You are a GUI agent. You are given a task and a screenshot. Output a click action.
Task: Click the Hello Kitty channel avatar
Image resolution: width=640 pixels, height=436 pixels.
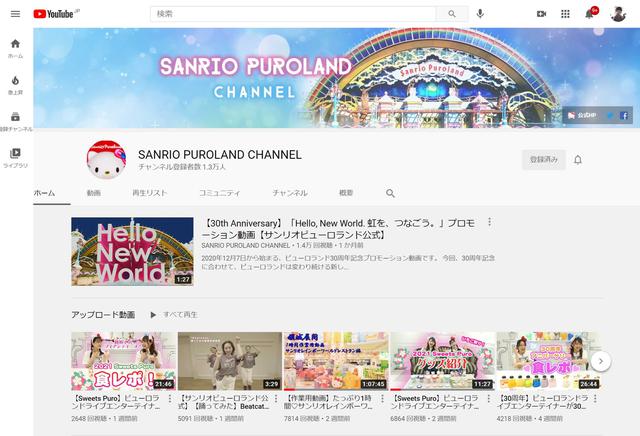tap(106, 160)
